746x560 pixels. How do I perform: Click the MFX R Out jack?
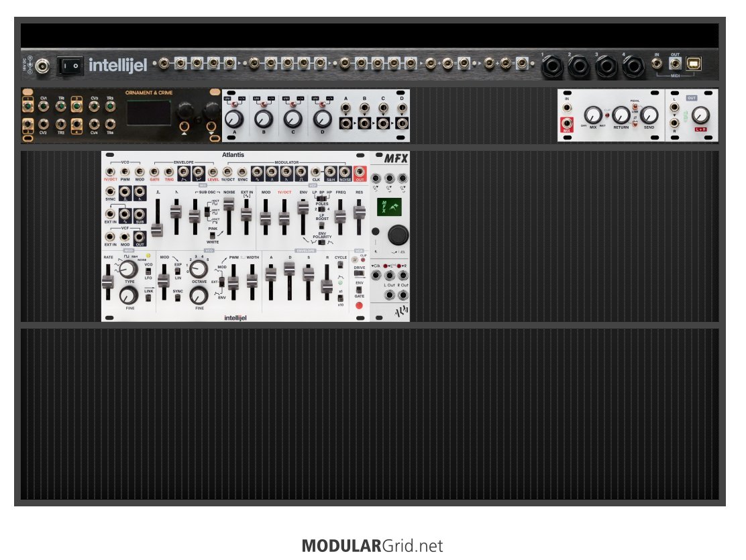[x=403, y=295]
